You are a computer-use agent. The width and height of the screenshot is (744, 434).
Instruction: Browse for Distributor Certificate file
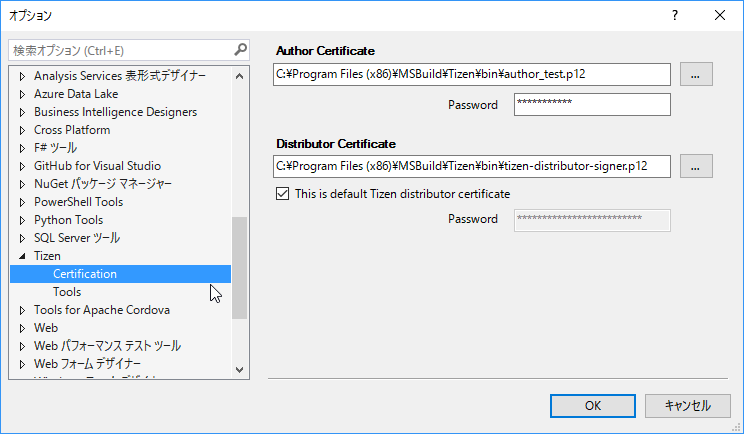[696, 166]
